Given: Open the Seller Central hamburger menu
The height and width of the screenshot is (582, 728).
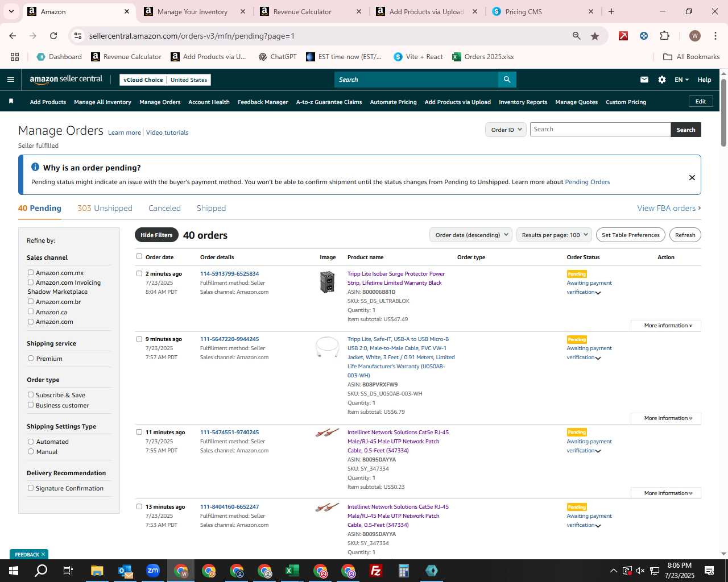Looking at the screenshot, I should [x=10, y=80].
